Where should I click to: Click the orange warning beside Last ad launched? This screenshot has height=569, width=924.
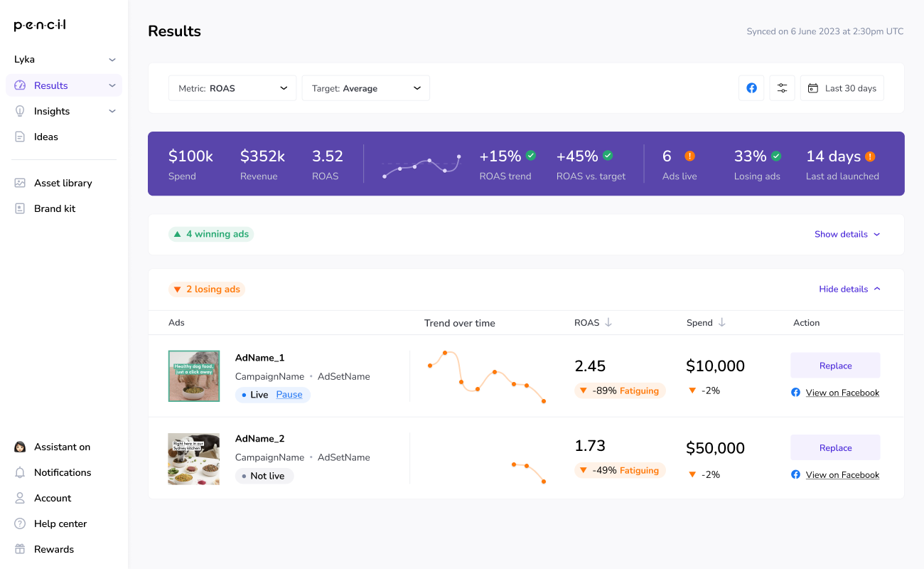point(870,156)
